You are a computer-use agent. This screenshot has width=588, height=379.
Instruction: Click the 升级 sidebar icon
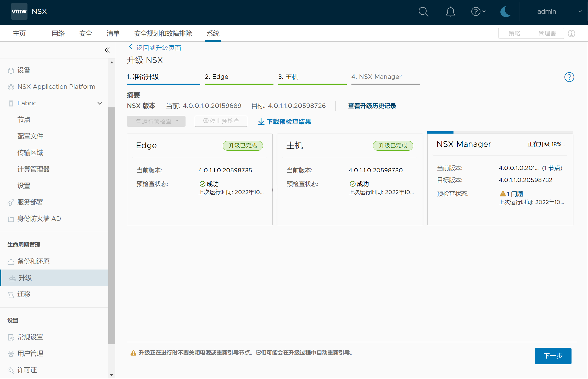tap(12, 278)
